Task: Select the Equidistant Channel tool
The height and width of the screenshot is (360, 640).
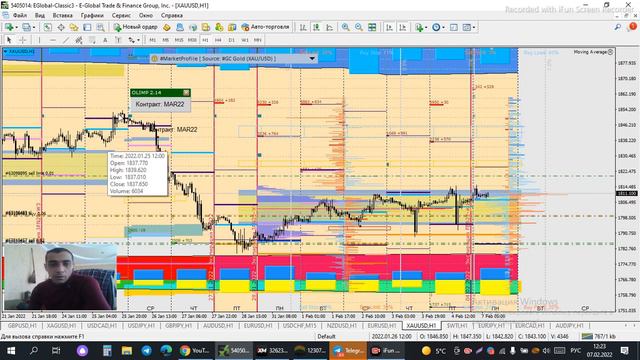Action: click(x=79, y=40)
